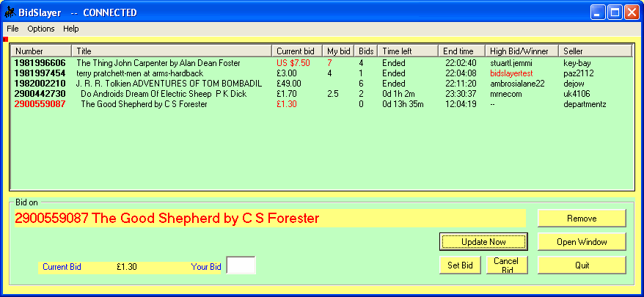Click list row title The Good Shepherd by C S Forester
The height and width of the screenshot is (297, 644).
(x=144, y=104)
